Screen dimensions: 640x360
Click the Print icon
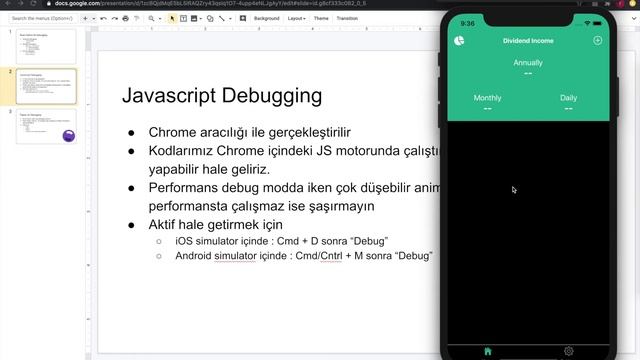(x=126, y=18)
